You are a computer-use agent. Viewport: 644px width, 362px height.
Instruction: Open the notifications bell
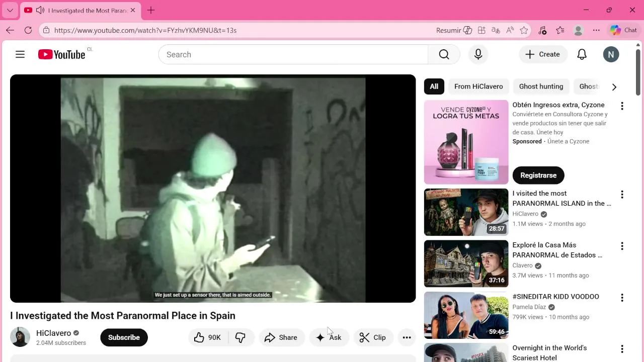582,54
